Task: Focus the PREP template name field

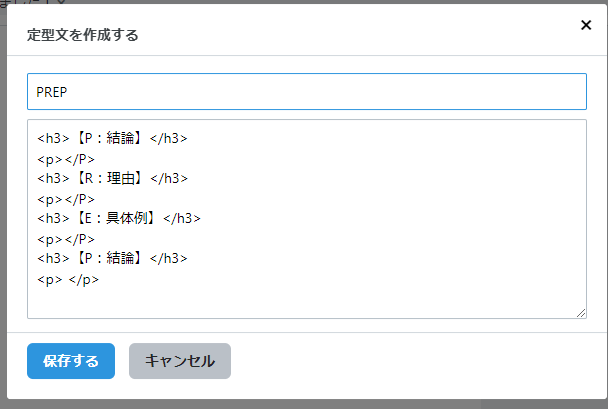Action: click(x=307, y=91)
